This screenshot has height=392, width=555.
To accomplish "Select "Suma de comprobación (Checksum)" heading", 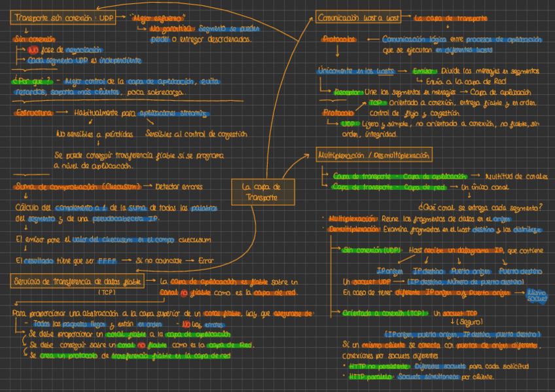I will [77, 187].
